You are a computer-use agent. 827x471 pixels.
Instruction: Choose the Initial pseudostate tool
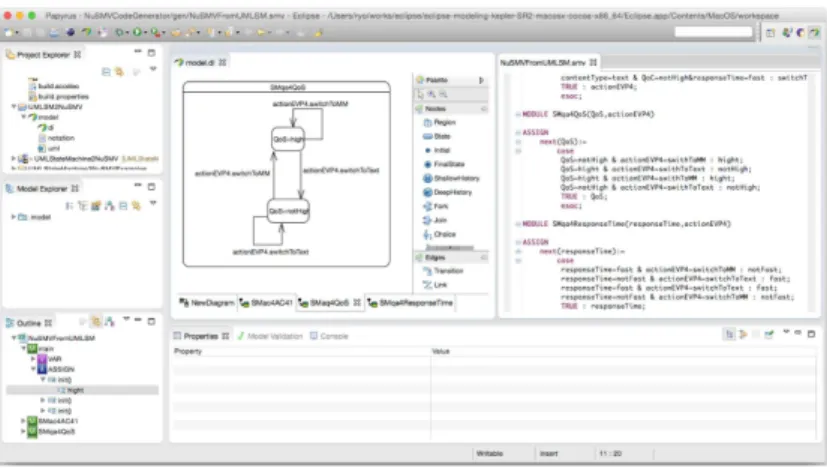pos(437,150)
